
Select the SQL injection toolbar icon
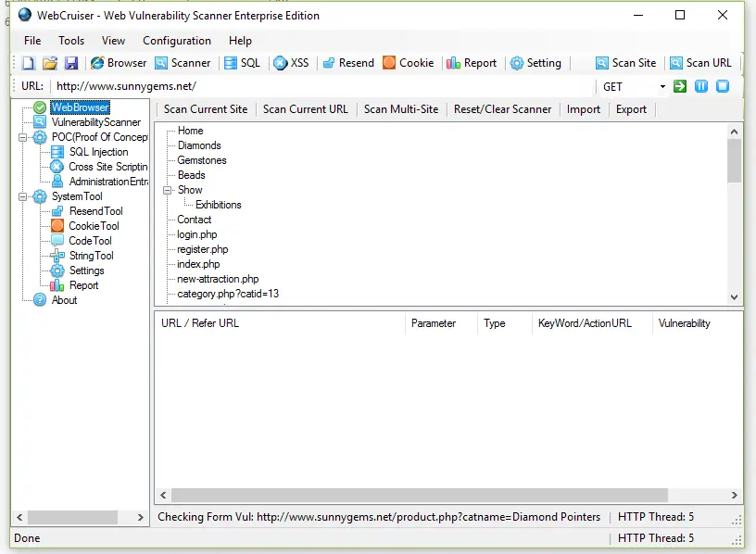tap(242, 63)
